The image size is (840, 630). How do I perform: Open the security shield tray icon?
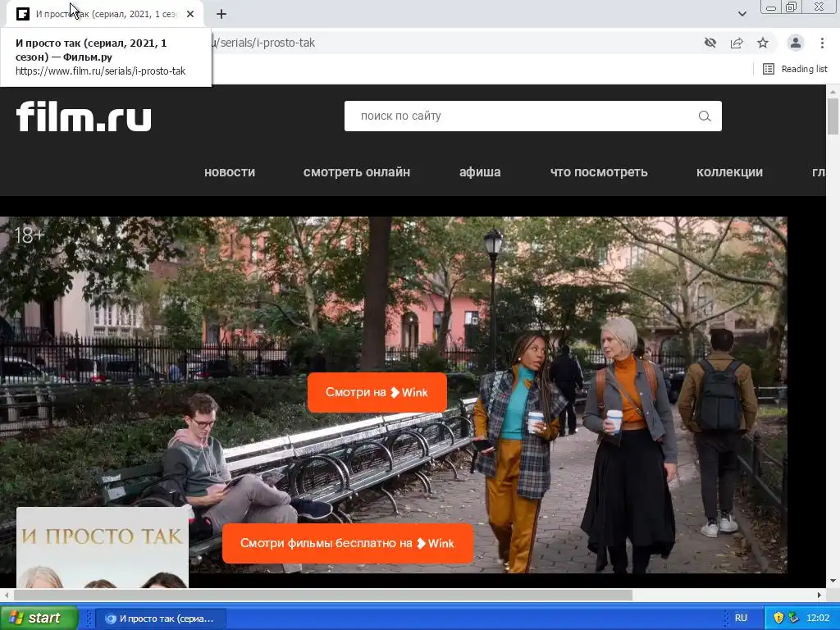(778, 618)
